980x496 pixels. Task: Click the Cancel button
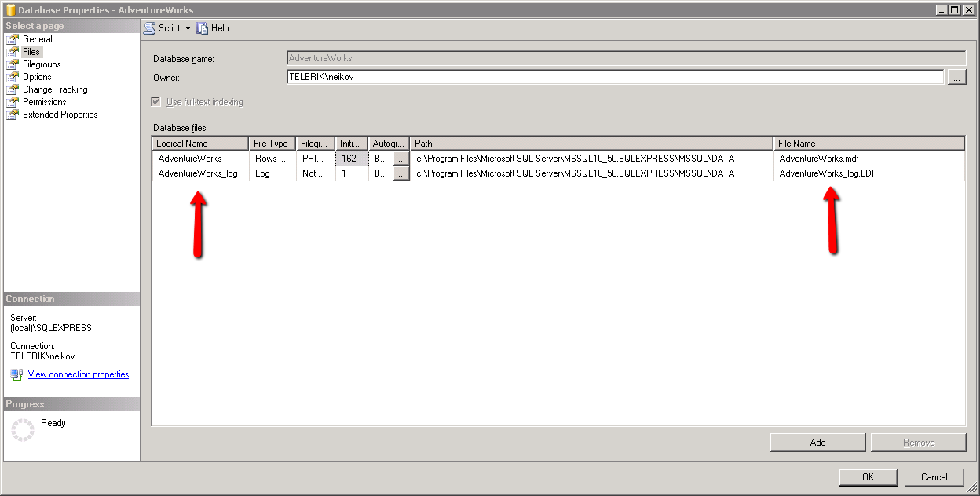(x=934, y=476)
